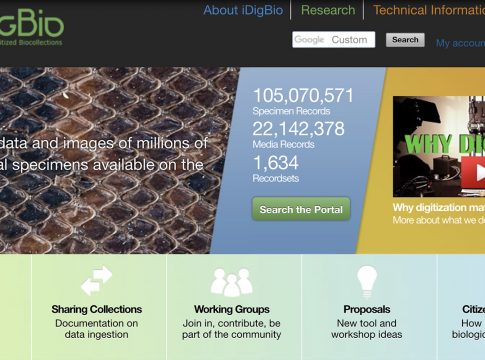
Task: Click the Search the Portal button
Action: pos(301,209)
